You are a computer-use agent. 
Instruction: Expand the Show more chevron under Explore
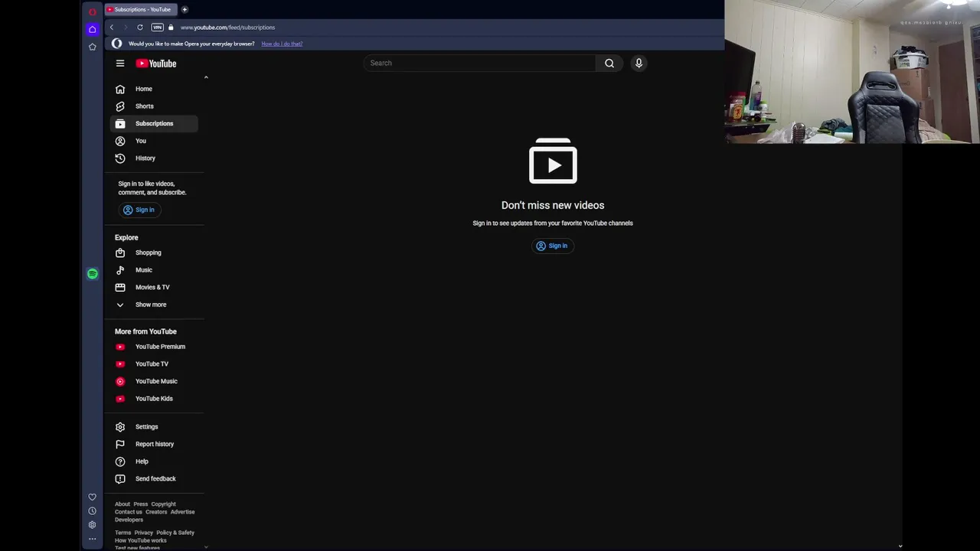point(120,305)
